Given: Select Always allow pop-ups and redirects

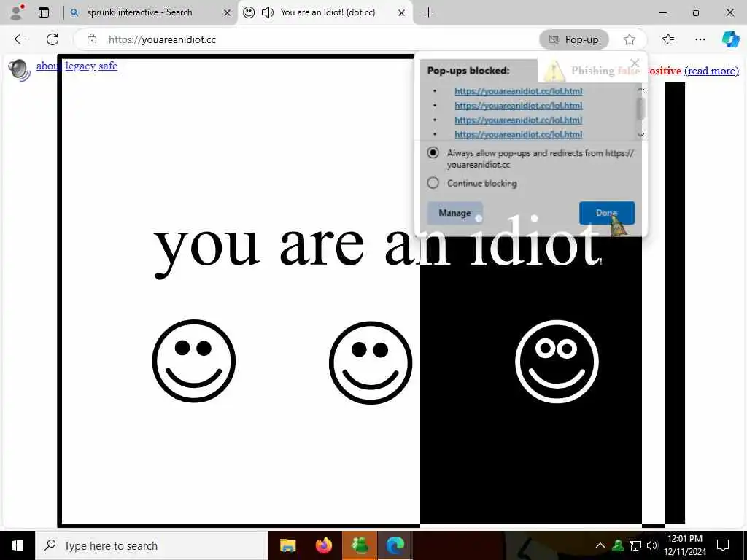Looking at the screenshot, I should 433,153.
